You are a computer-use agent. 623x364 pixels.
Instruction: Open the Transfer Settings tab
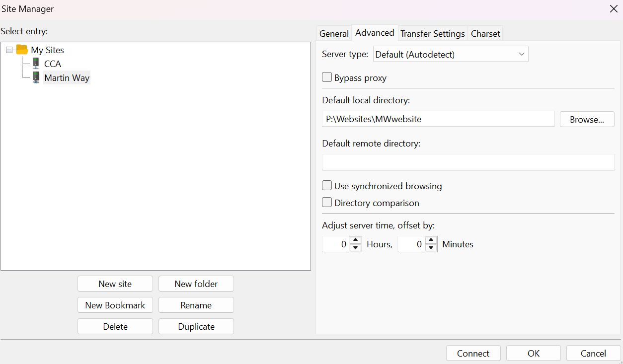pyautogui.click(x=432, y=33)
